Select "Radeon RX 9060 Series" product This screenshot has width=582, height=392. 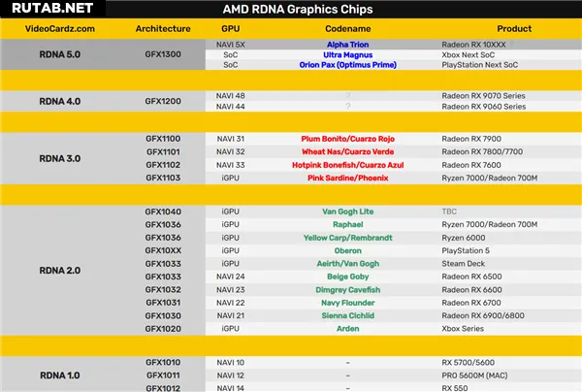tap(484, 107)
